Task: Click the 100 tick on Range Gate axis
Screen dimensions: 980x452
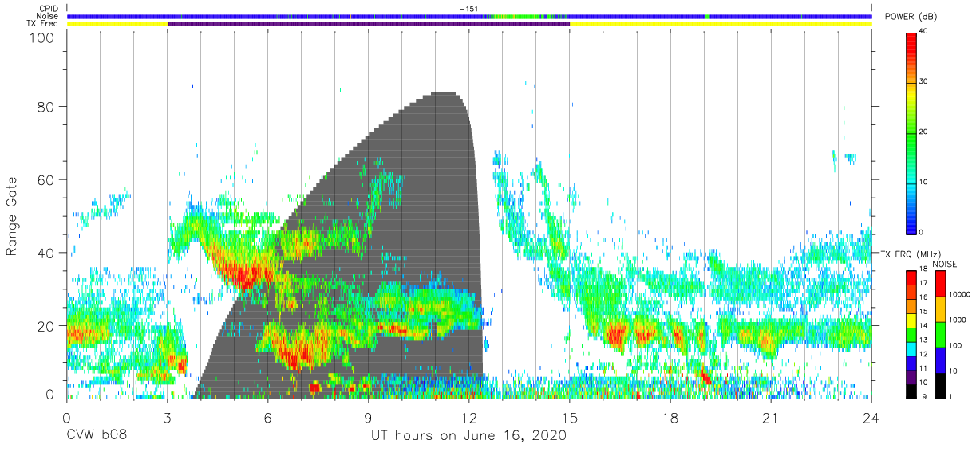Action: pyautogui.click(x=41, y=37)
